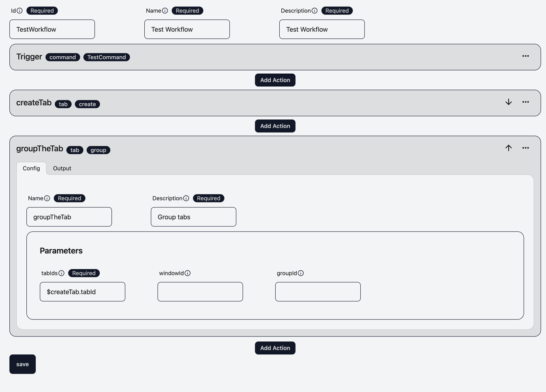The width and height of the screenshot is (546, 392).
Task: Click the 'tab' badge on groupTheTab row
Action: [x=75, y=150]
